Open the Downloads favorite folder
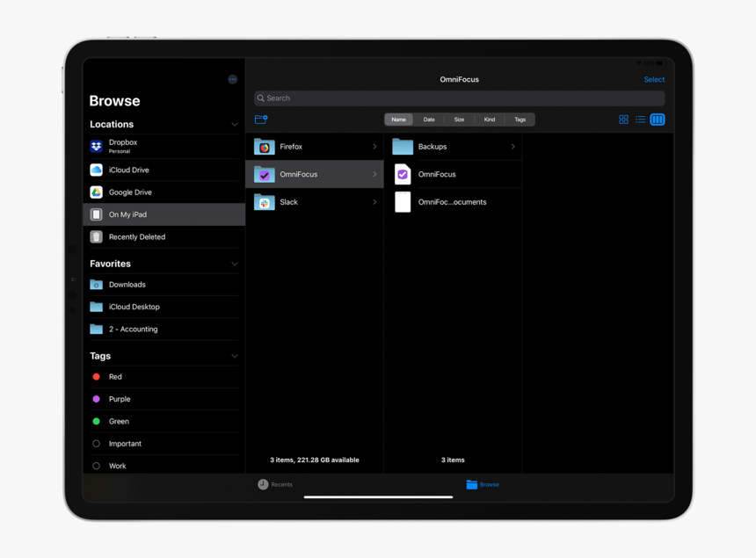Image resolution: width=756 pixels, height=558 pixels. pos(164,285)
